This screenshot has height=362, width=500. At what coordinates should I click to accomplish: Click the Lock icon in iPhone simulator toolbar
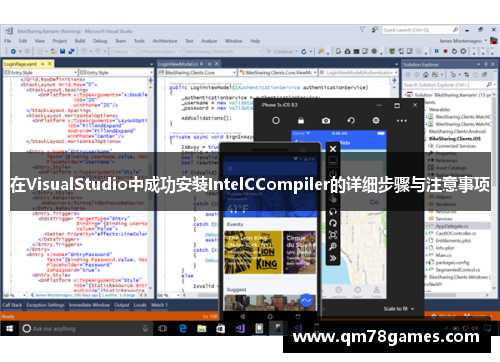(301, 120)
